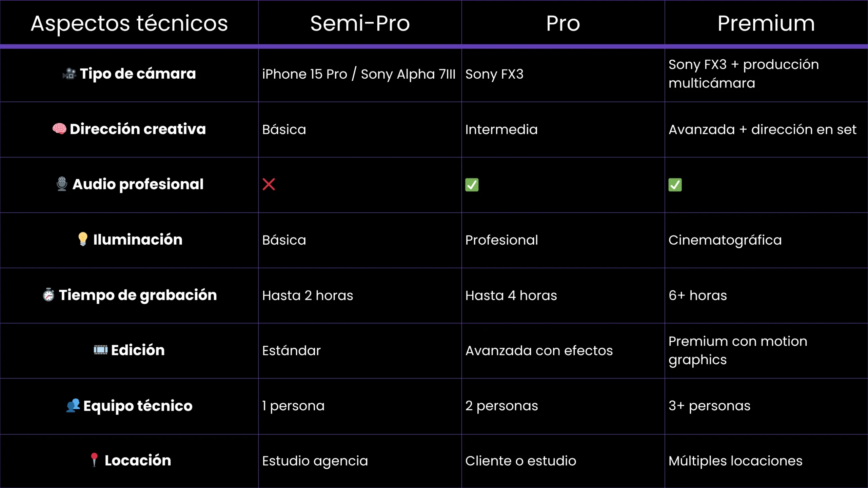Click the red X under Semi-Pro audio
Viewport: 868px width, 488px height.
269,185
